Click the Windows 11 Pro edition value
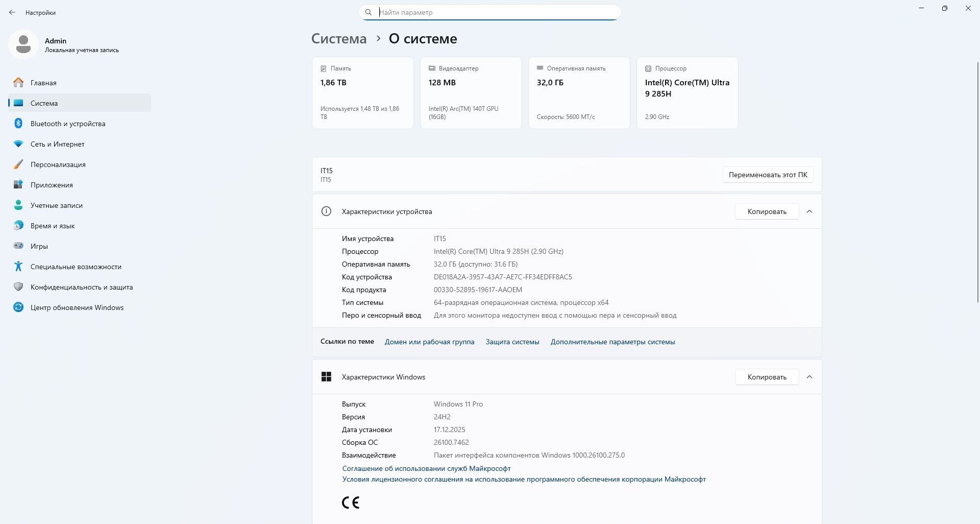Image resolution: width=980 pixels, height=524 pixels. (458, 404)
